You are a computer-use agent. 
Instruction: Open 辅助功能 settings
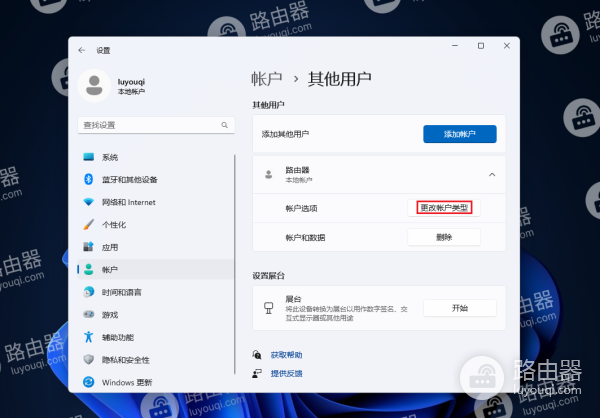coord(156,337)
